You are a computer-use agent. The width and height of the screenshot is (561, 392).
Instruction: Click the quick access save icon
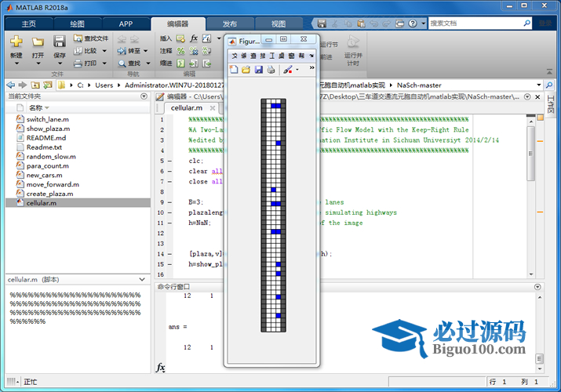pos(322,24)
